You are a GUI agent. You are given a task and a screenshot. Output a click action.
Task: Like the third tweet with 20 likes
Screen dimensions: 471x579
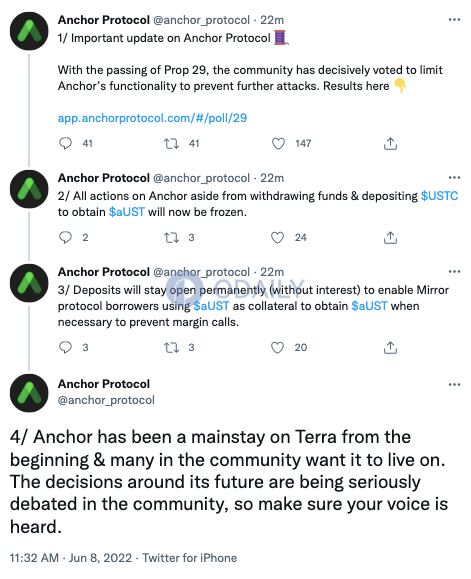click(x=278, y=347)
